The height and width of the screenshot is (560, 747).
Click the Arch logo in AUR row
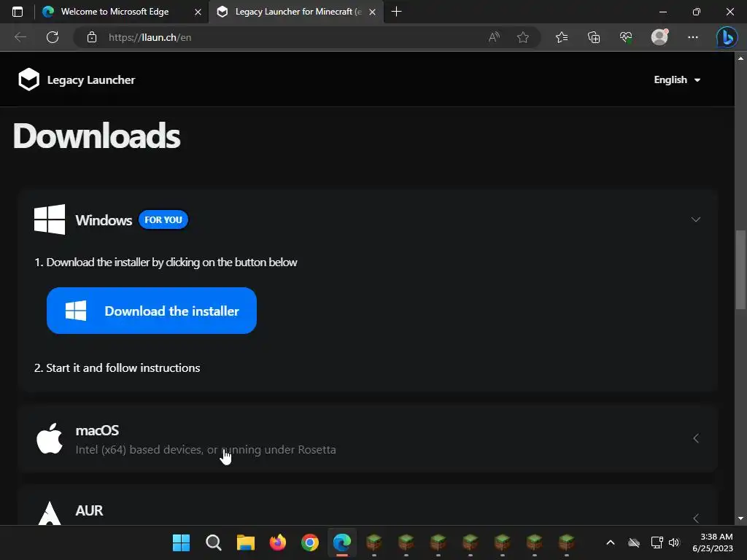tap(50, 513)
